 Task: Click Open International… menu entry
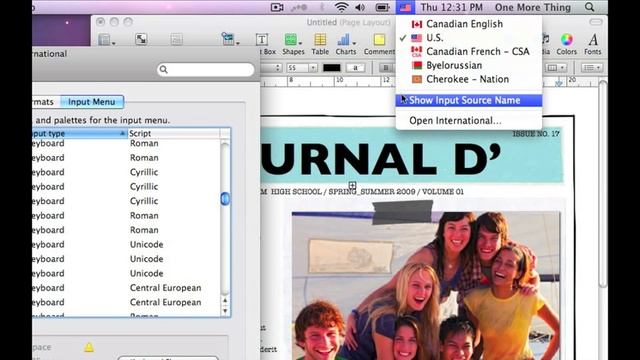(469, 121)
